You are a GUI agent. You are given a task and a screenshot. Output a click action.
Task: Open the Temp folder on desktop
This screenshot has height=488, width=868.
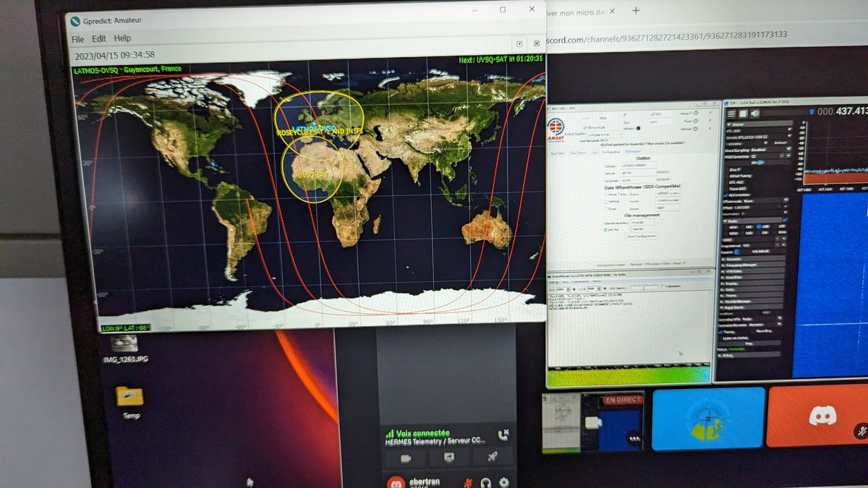pyautogui.click(x=130, y=401)
